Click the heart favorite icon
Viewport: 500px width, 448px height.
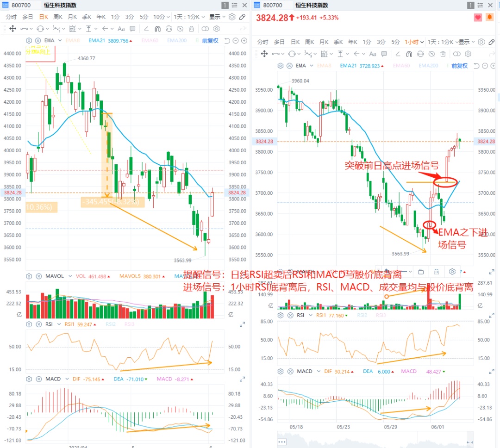click(x=478, y=18)
